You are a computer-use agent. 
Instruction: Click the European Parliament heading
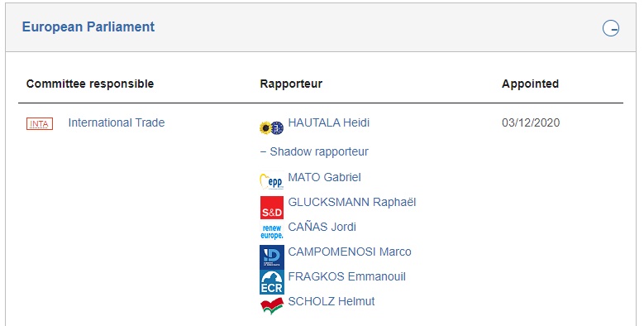tap(88, 27)
